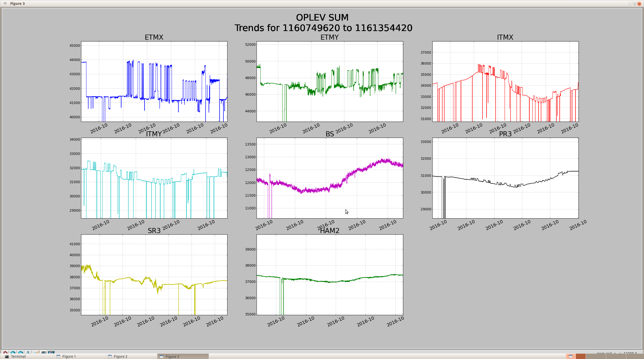
Task: Click the 'OPLEV SUM' figure title
Action: tap(322, 18)
